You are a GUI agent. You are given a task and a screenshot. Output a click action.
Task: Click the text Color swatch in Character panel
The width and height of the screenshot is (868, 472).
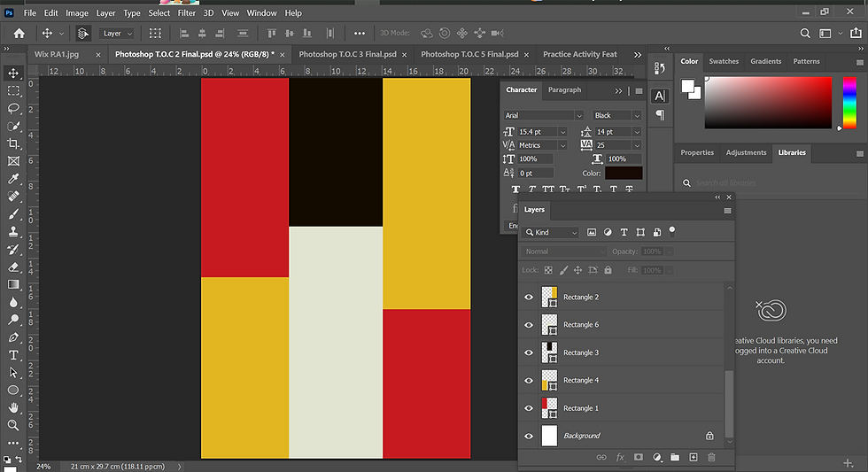click(x=624, y=174)
